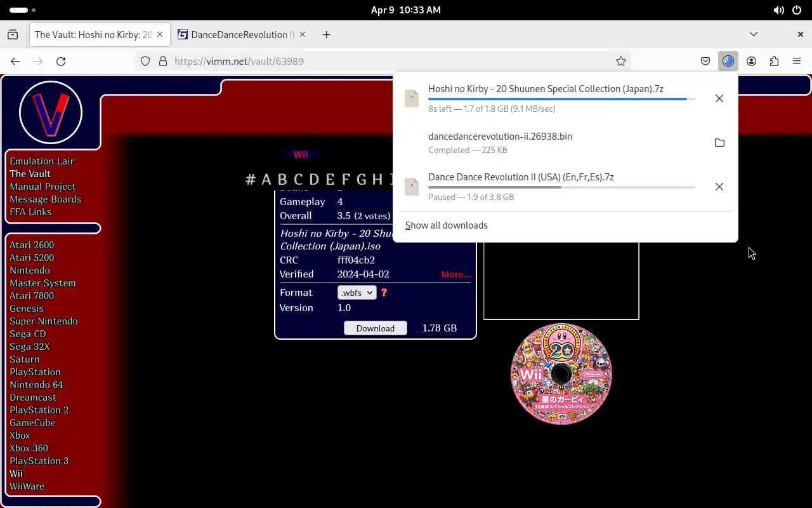Open The Vault link
The image size is (812, 508).
30,174
